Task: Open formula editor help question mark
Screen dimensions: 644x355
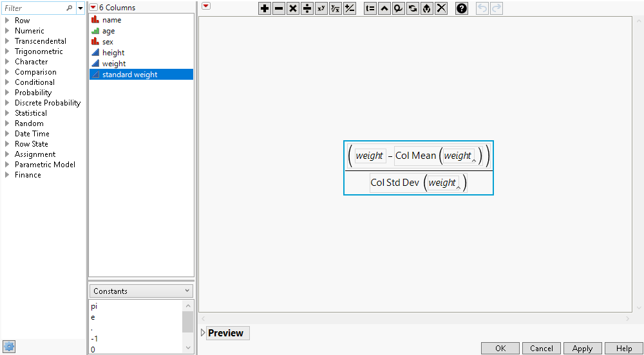Action: pos(462,8)
